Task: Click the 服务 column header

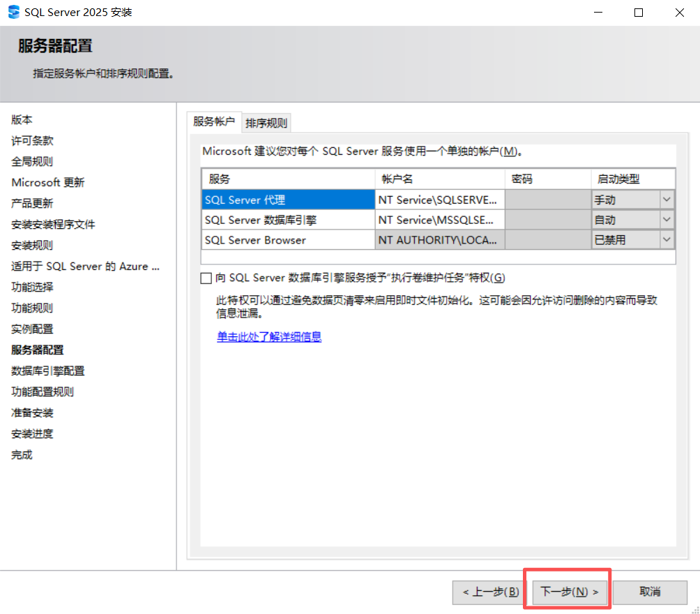Action: click(288, 179)
